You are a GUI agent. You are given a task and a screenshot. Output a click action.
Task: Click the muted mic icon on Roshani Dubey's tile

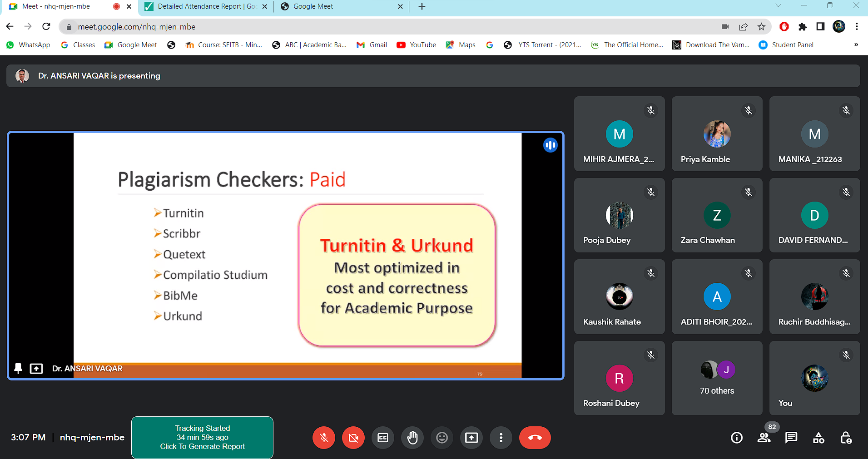[651, 355]
